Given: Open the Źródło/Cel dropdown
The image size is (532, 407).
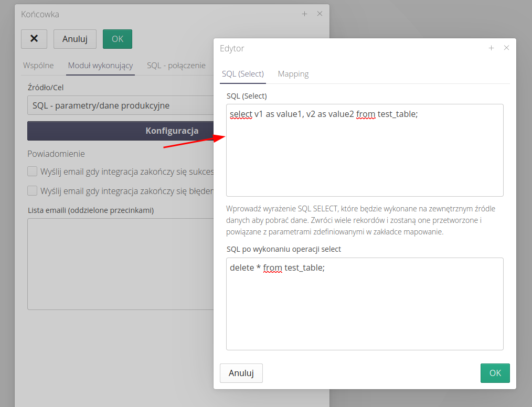Looking at the screenshot, I should (x=120, y=105).
